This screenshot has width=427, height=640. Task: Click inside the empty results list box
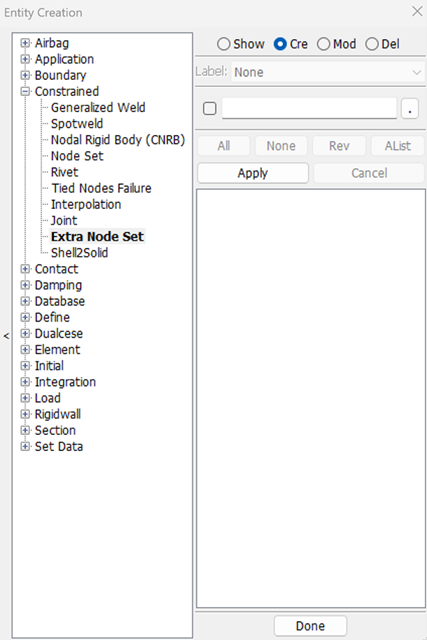311,398
